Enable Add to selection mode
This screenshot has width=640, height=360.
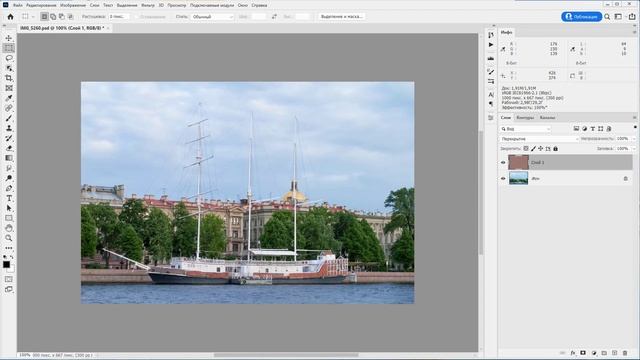pos(53,17)
